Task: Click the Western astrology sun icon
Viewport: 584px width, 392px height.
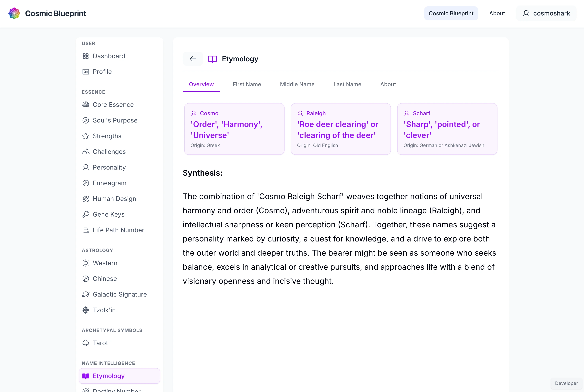Action: pos(86,263)
